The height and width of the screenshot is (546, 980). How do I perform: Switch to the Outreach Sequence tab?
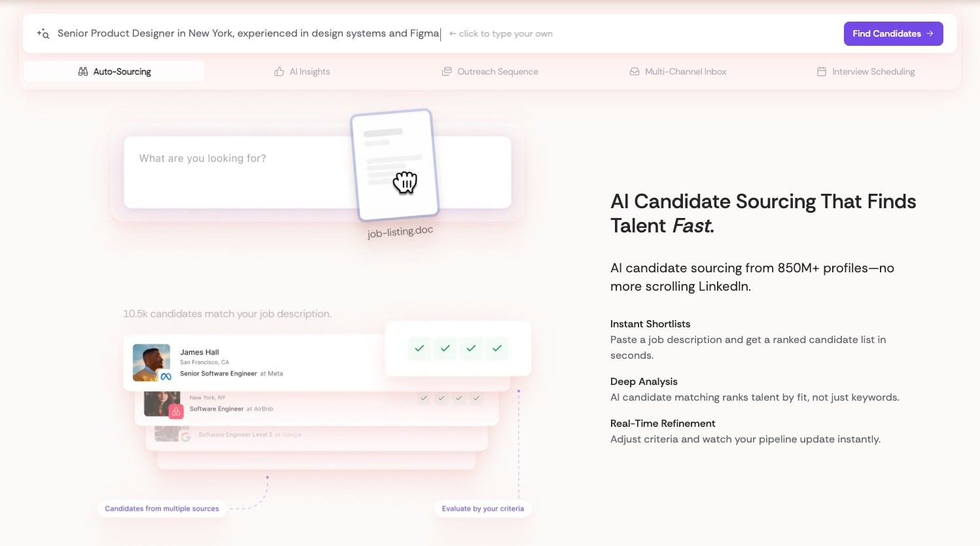[490, 71]
